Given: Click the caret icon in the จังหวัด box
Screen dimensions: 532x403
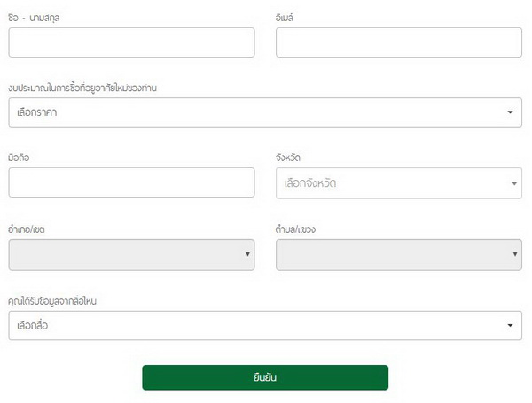Looking at the screenshot, I should 514,183.
